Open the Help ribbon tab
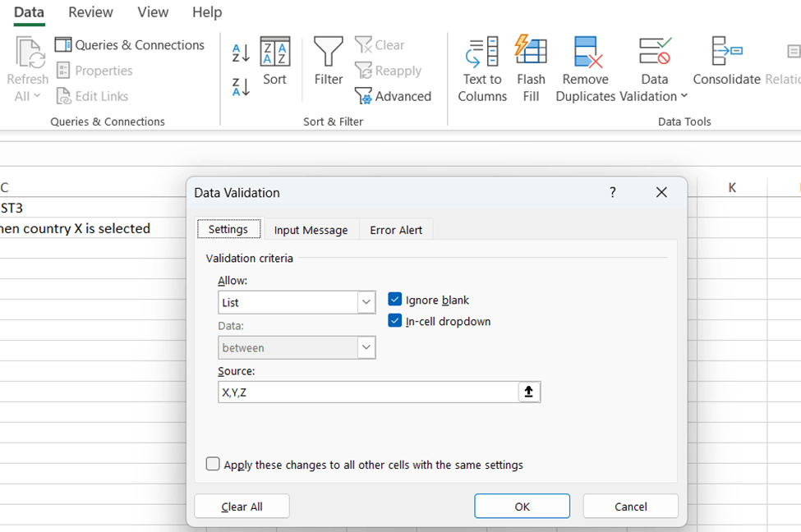 click(x=207, y=12)
